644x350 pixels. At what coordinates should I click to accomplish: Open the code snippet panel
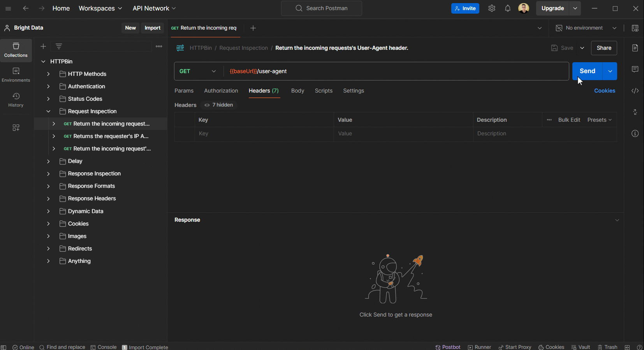coord(635,91)
